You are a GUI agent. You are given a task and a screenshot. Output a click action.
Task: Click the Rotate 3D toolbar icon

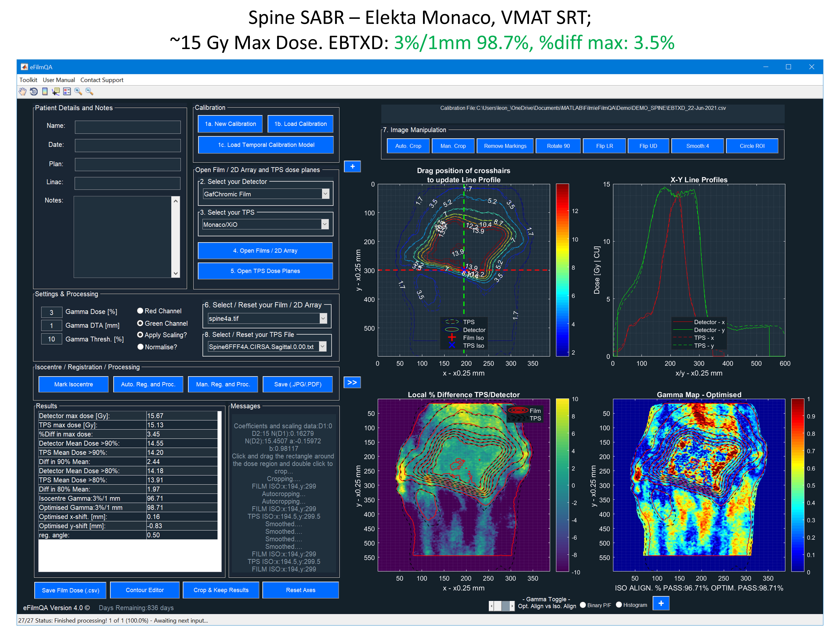point(34,92)
